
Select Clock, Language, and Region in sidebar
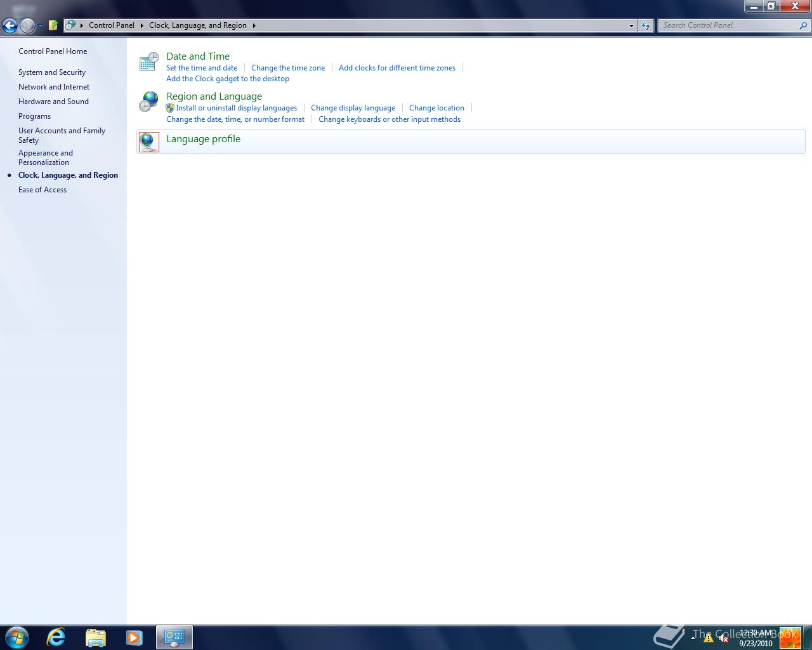[x=68, y=175]
